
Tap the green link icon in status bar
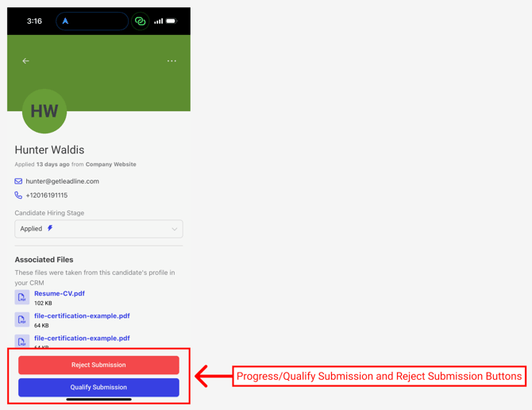coord(140,21)
